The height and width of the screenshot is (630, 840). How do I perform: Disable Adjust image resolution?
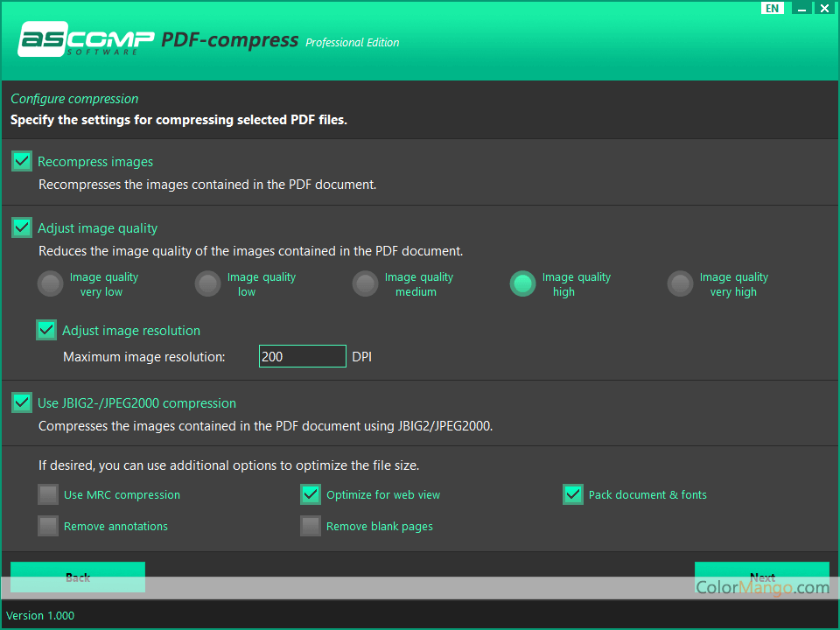pyautogui.click(x=45, y=330)
